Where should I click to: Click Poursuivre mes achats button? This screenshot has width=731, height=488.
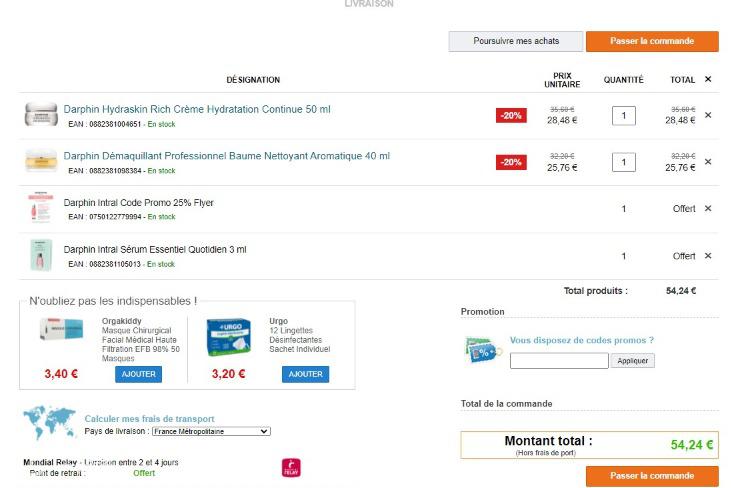[515, 41]
